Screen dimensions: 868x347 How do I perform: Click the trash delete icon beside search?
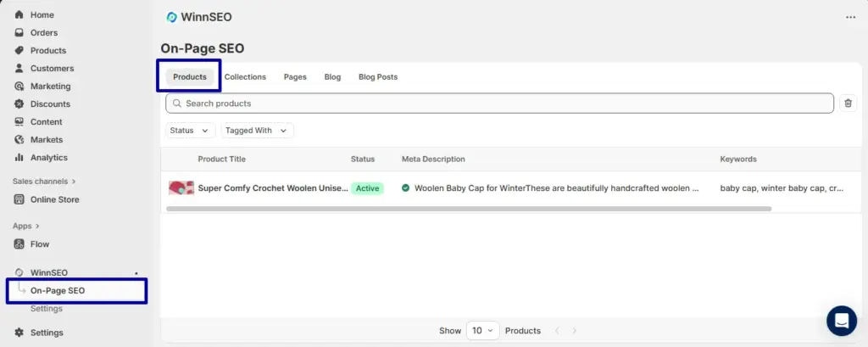tap(848, 104)
